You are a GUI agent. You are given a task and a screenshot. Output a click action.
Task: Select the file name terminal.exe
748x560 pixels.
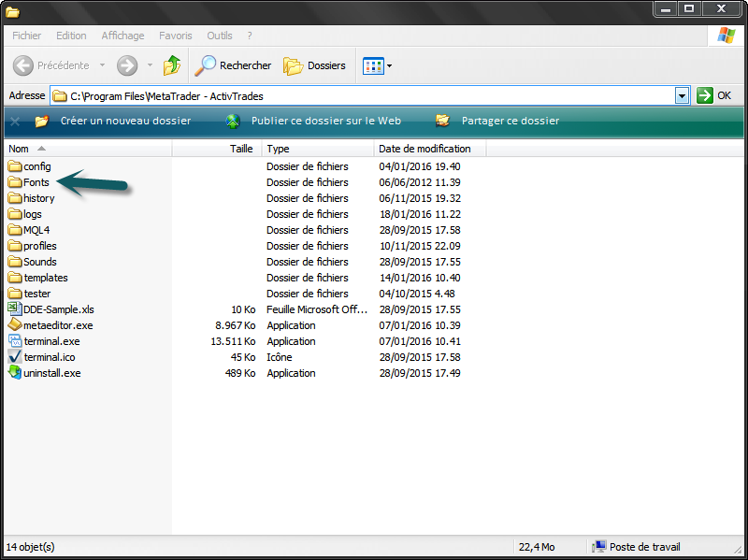[51, 341]
